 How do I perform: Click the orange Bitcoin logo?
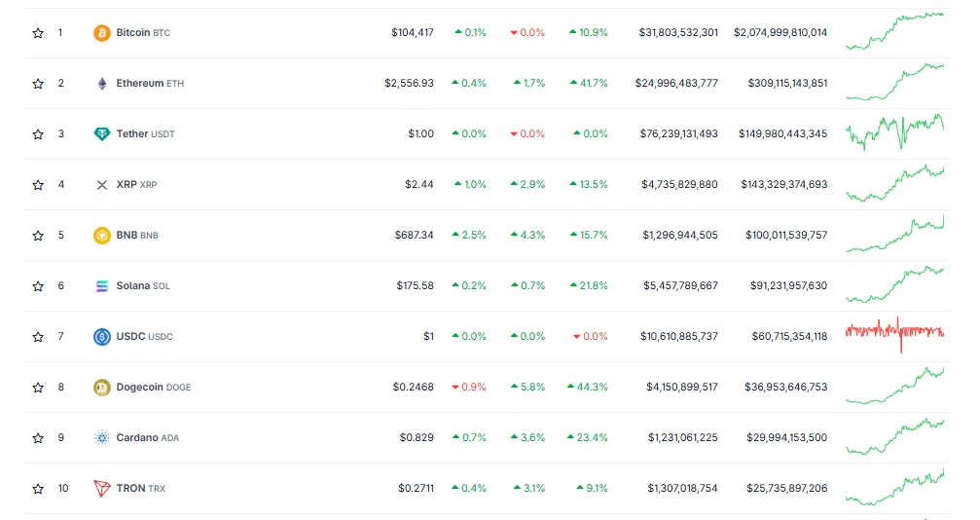coord(102,32)
